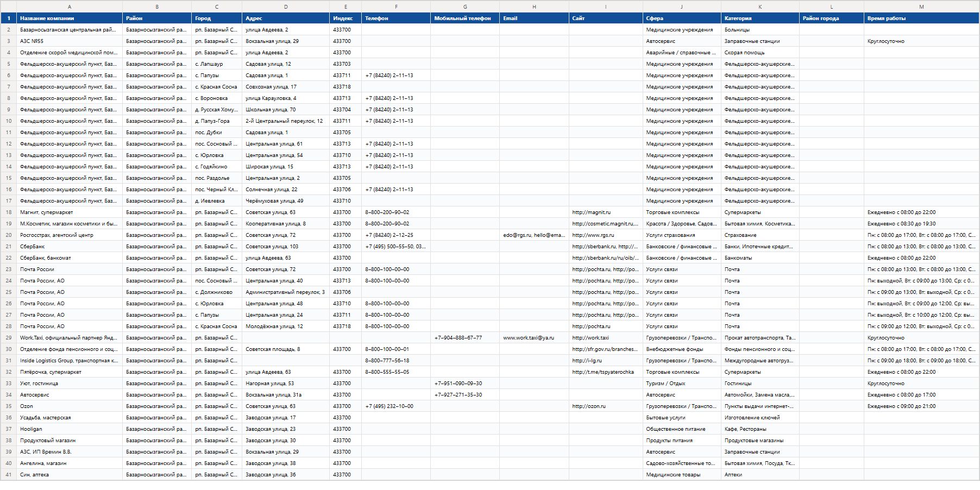The image size is (980, 490).
Task: Select the 'Уют, гостиница' cell
Action: pos(70,384)
